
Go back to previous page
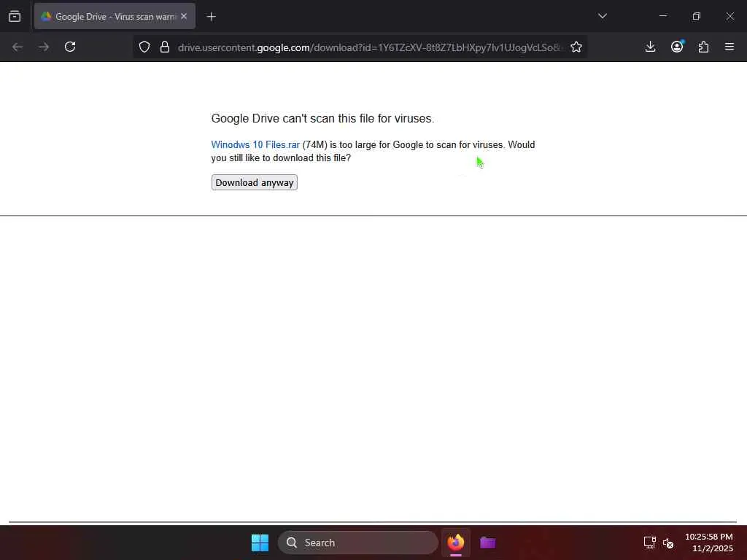(x=18, y=47)
